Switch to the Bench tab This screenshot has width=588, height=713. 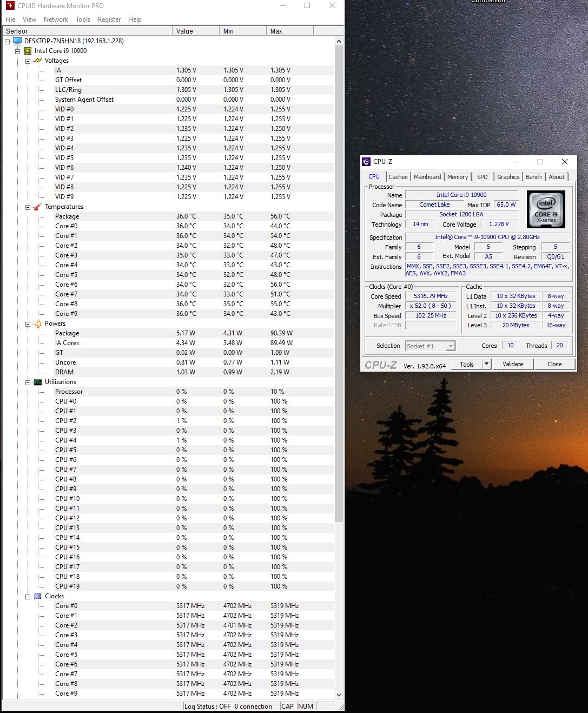pyautogui.click(x=533, y=177)
